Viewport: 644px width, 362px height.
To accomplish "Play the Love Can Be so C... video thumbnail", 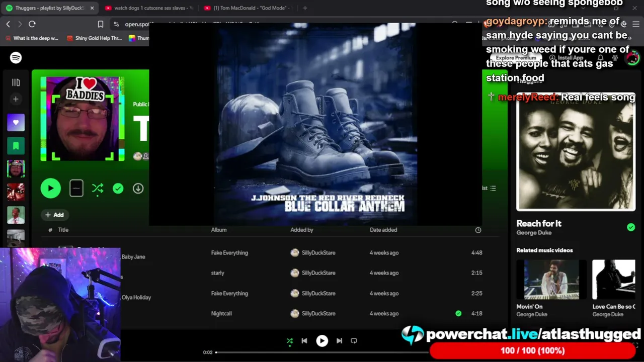I will [614, 280].
